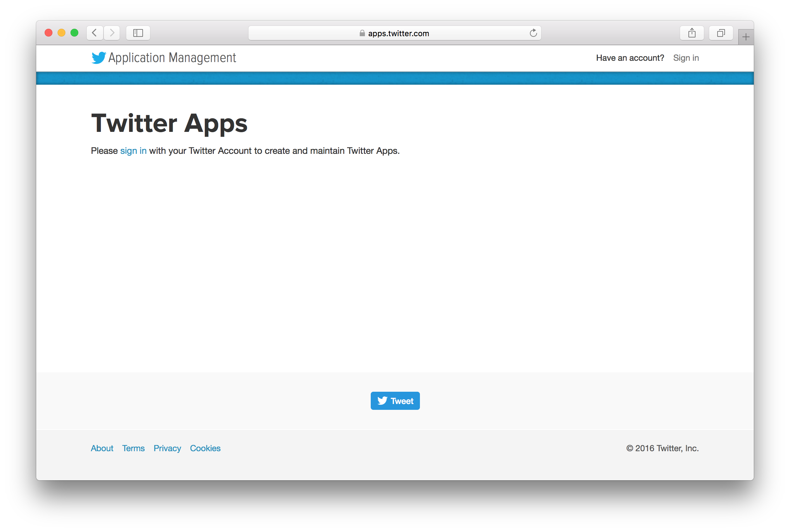This screenshot has width=790, height=532.
Task: Click the Cookies footer link
Action: click(x=205, y=448)
